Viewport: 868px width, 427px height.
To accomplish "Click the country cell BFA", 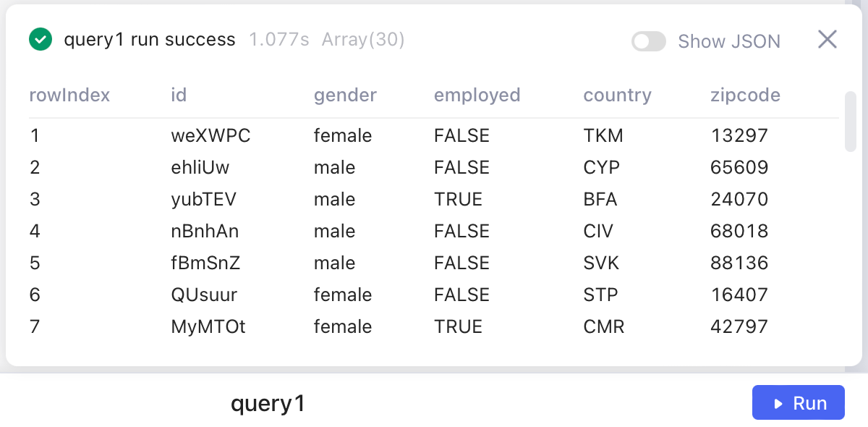I will click(600, 199).
